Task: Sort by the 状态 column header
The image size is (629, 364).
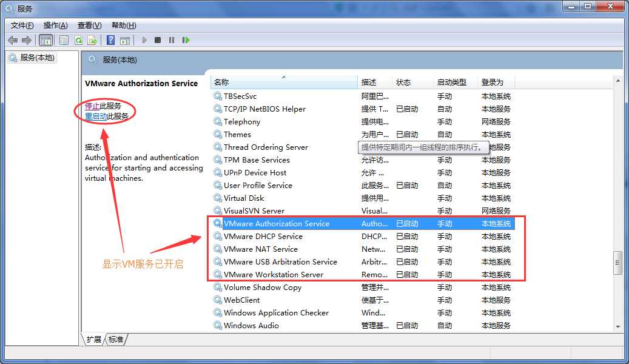Action: 412,83
